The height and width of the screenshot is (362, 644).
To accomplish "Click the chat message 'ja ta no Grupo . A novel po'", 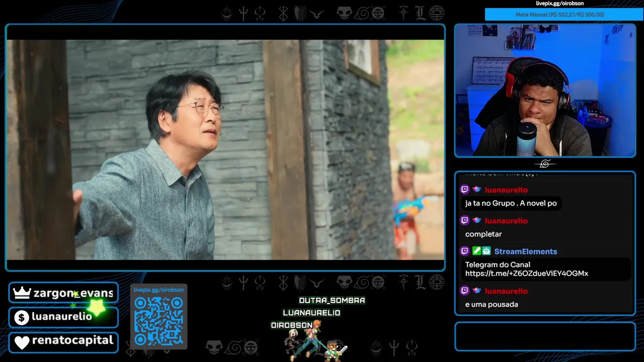I will click(x=511, y=203).
